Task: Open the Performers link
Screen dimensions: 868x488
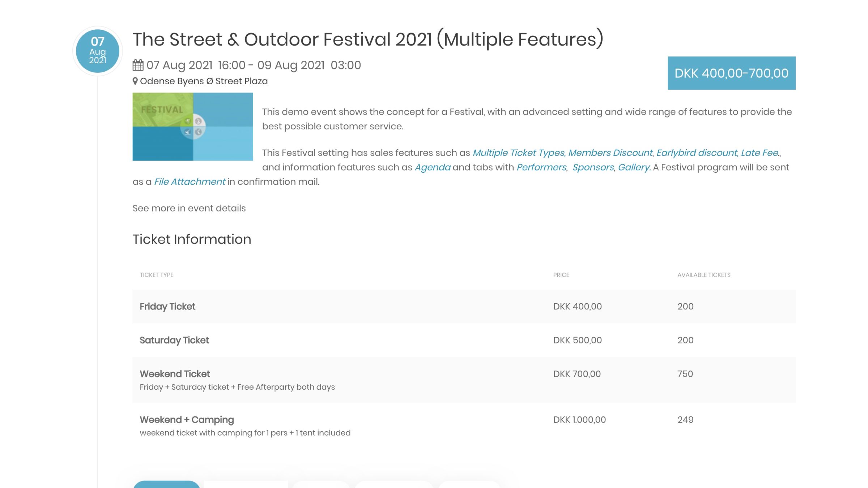Action: click(541, 167)
